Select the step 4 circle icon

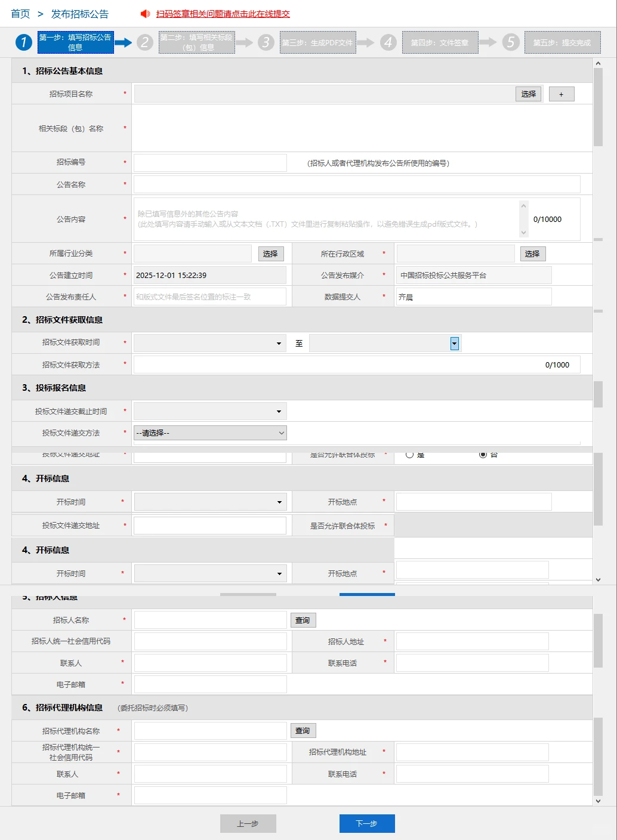(388, 42)
